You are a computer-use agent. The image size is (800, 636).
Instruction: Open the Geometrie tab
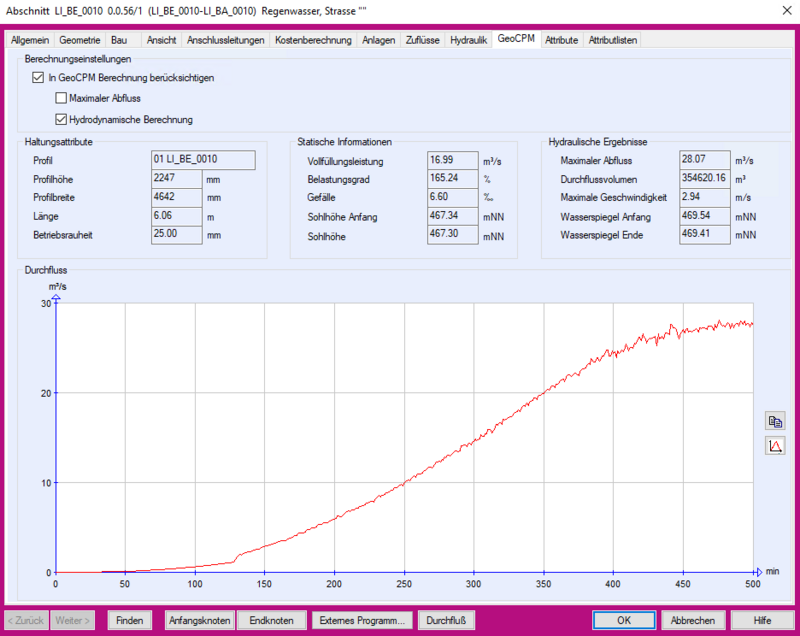80,40
